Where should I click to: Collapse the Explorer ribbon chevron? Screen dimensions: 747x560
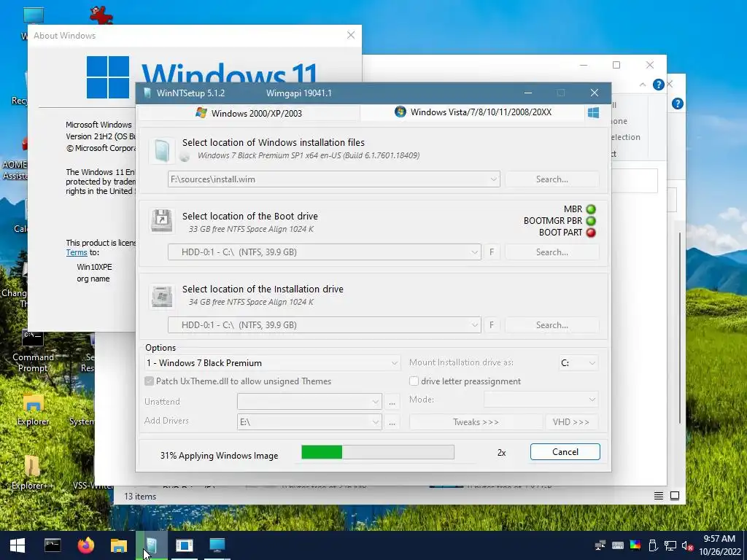point(643,85)
